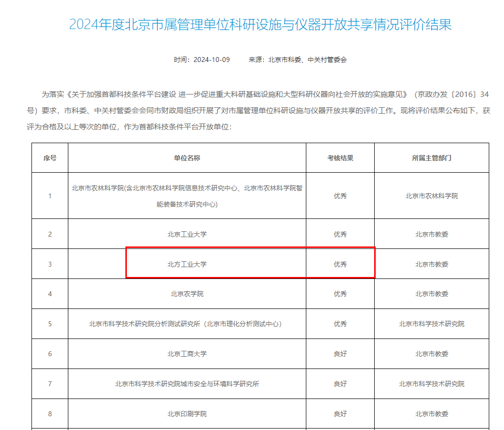504x430 pixels.
Task: Select the 单位名称 column header
Action: tap(187, 158)
